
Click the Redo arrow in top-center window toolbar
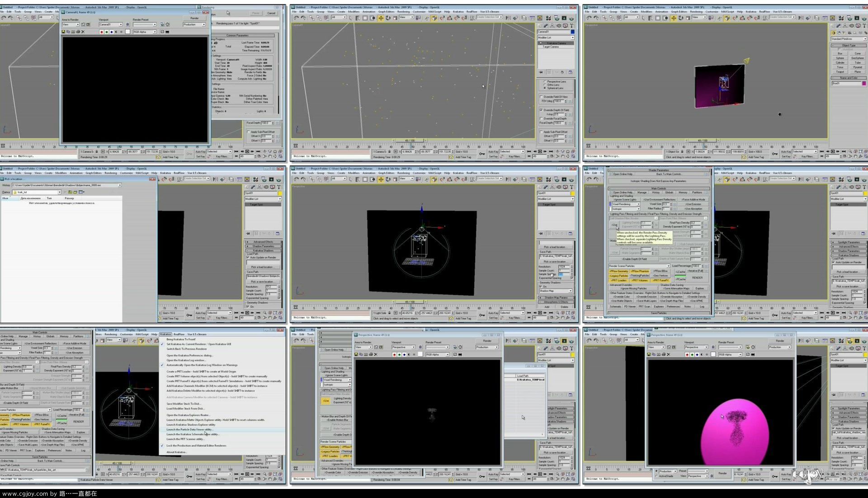click(303, 18)
